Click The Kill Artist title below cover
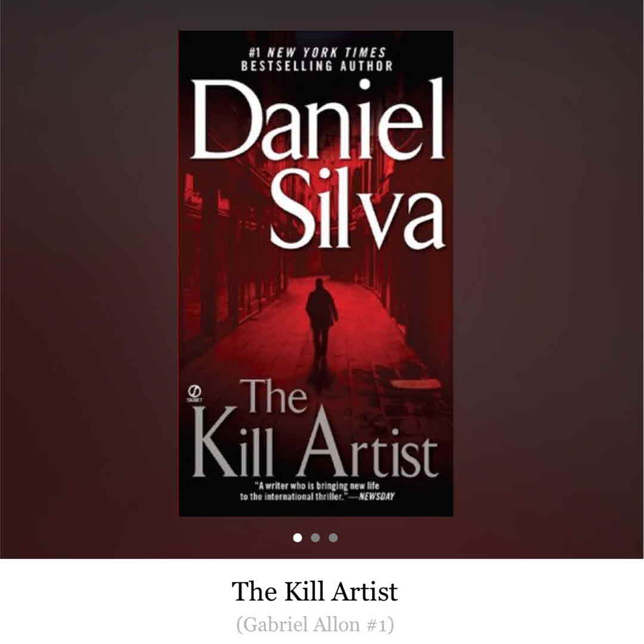Image resolution: width=644 pixels, height=644 pixels. point(315,591)
